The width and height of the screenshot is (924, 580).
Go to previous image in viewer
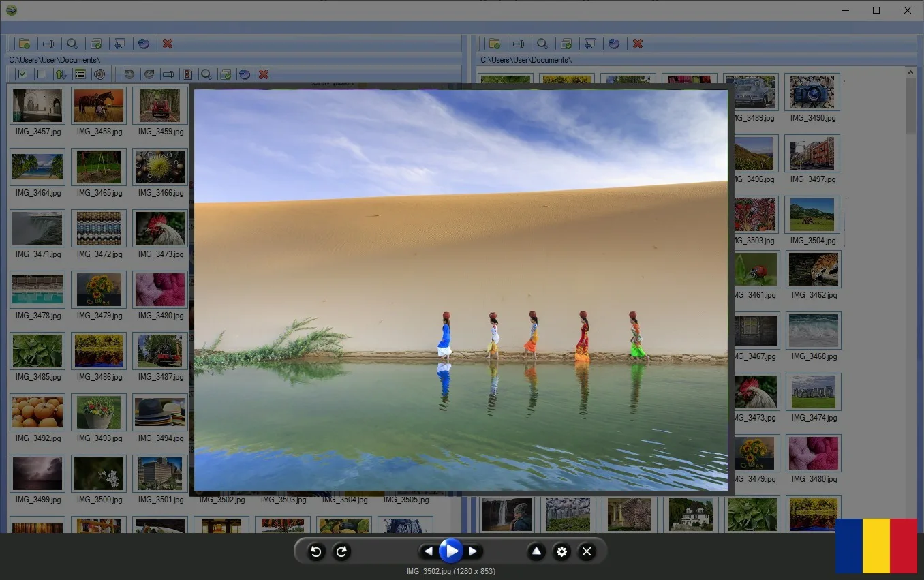coord(428,551)
